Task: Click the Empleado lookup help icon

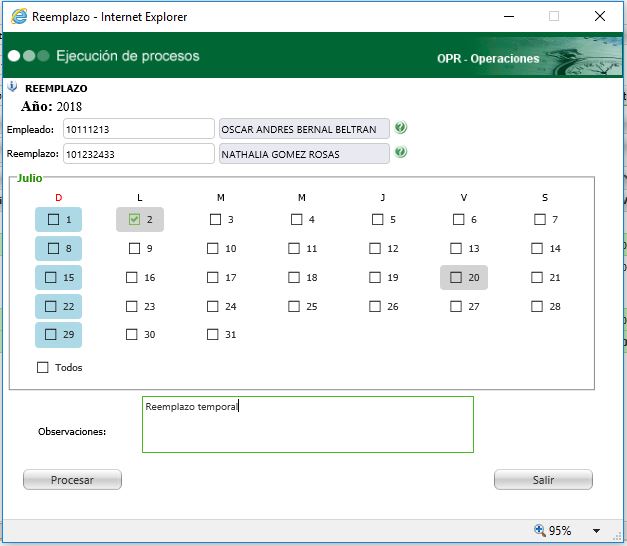Action: pos(401,128)
